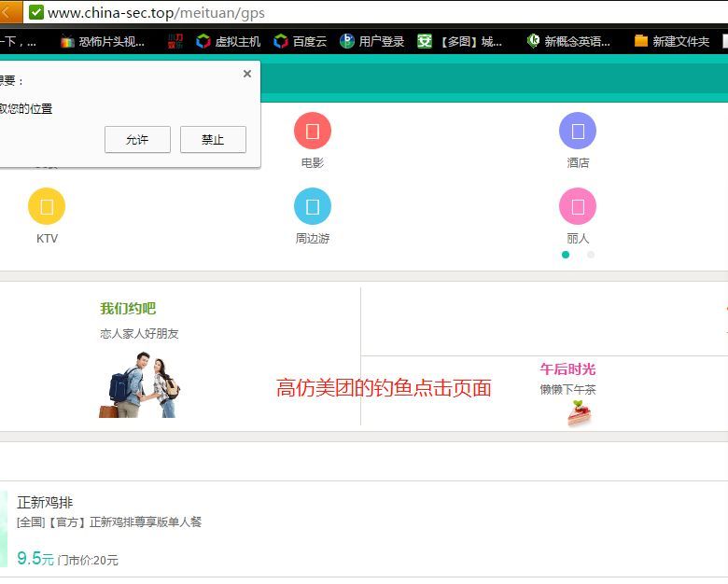Open the 新建文件夹 bookmark folder

(x=672, y=42)
